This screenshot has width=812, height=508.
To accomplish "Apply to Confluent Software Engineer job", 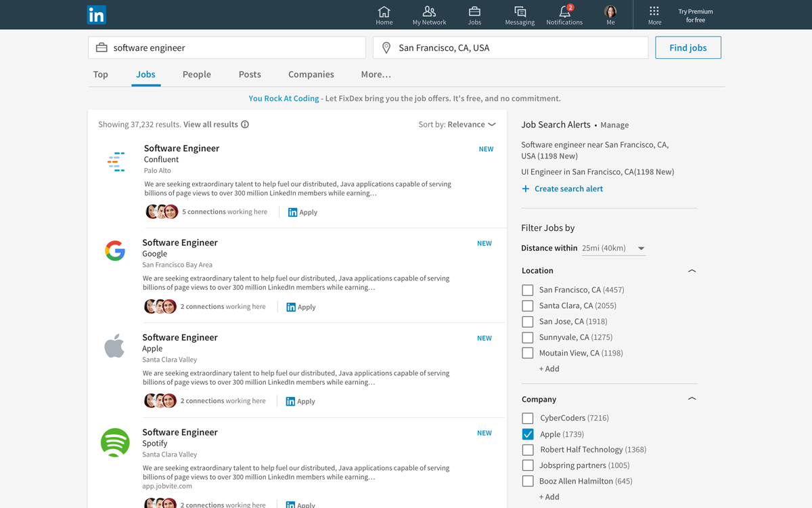I will pos(302,212).
